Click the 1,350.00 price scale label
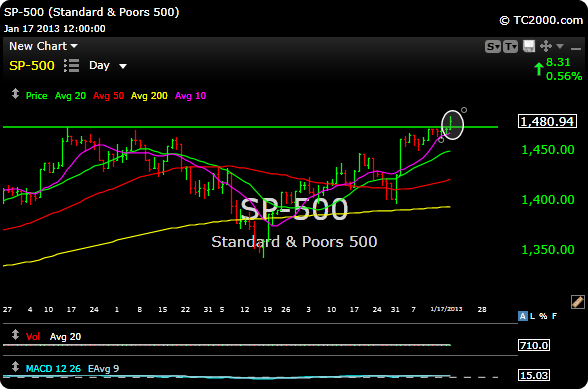 [x=548, y=249]
